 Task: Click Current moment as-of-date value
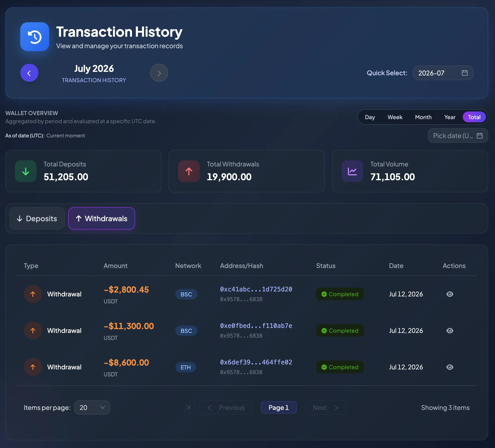click(66, 136)
